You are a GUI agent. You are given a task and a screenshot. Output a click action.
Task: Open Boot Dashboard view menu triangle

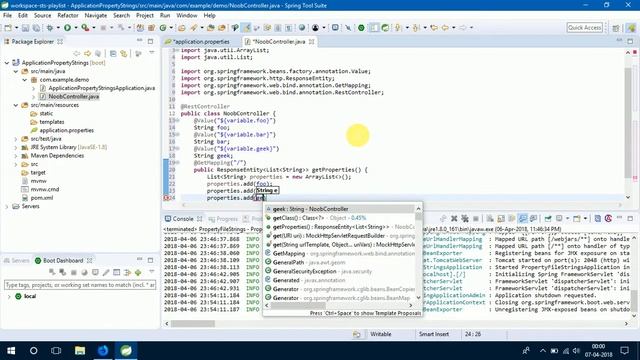pyautogui.click(x=152, y=272)
